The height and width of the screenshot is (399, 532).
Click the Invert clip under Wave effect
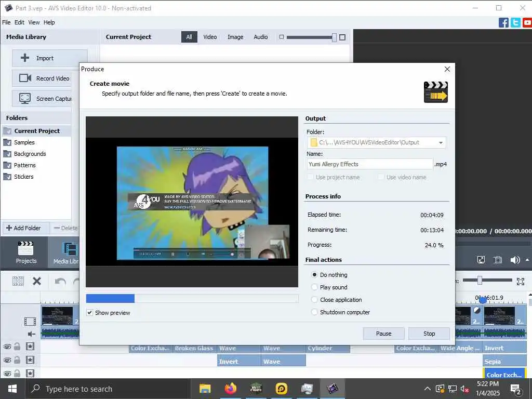click(x=239, y=362)
